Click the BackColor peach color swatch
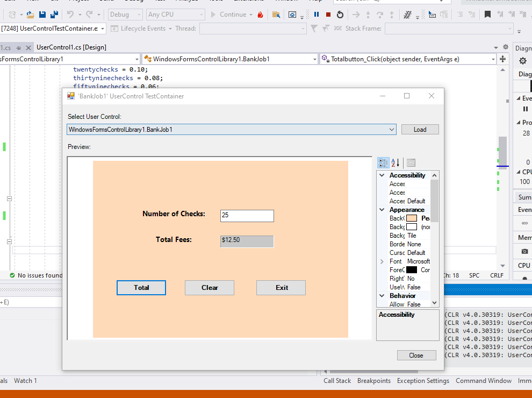The height and width of the screenshot is (398, 532). pos(412,218)
